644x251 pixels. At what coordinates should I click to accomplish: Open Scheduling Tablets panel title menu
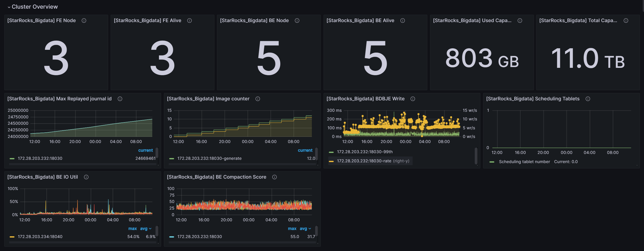point(533,99)
